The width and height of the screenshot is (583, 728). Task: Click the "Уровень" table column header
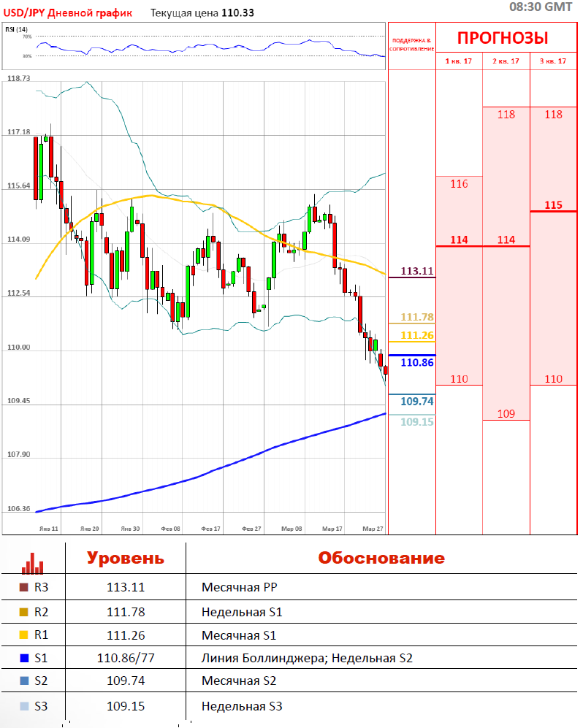coord(126,559)
